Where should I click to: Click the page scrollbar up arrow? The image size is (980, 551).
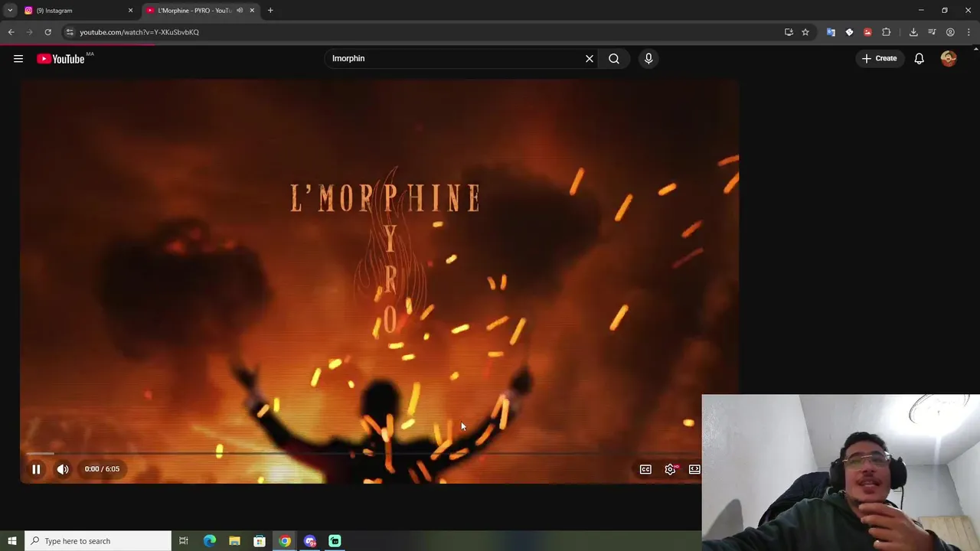click(976, 50)
